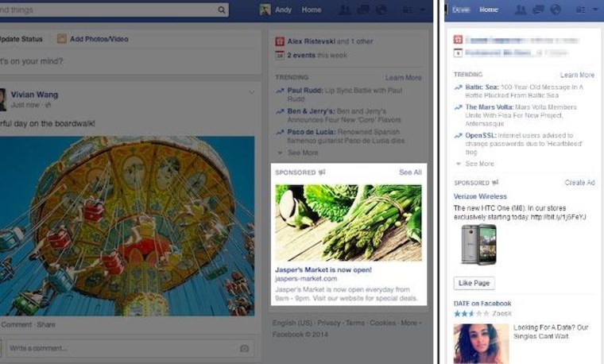Screen dimensions: 604x364
Task: Open post options chevron on Vivian's post
Action: pyautogui.click(x=251, y=92)
